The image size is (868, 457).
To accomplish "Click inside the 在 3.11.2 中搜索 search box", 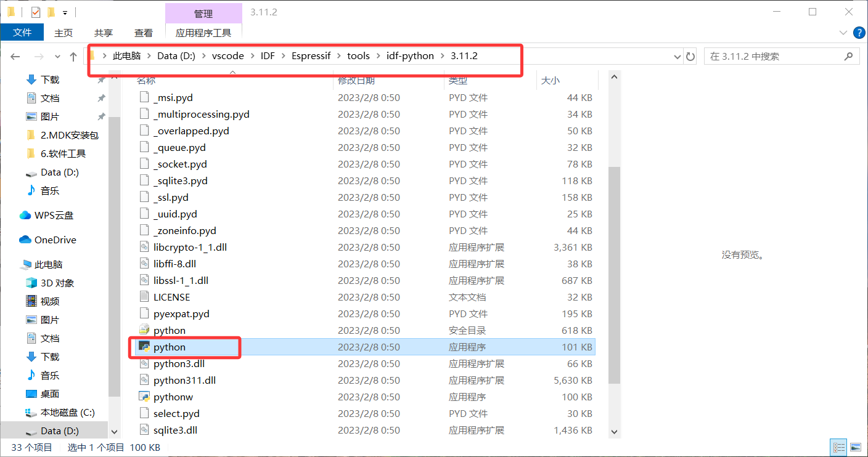I will point(771,56).
